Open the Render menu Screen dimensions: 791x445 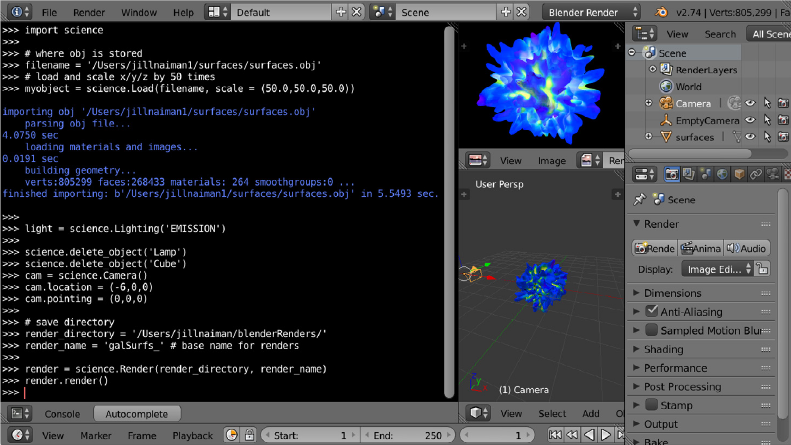coord(89,13)
